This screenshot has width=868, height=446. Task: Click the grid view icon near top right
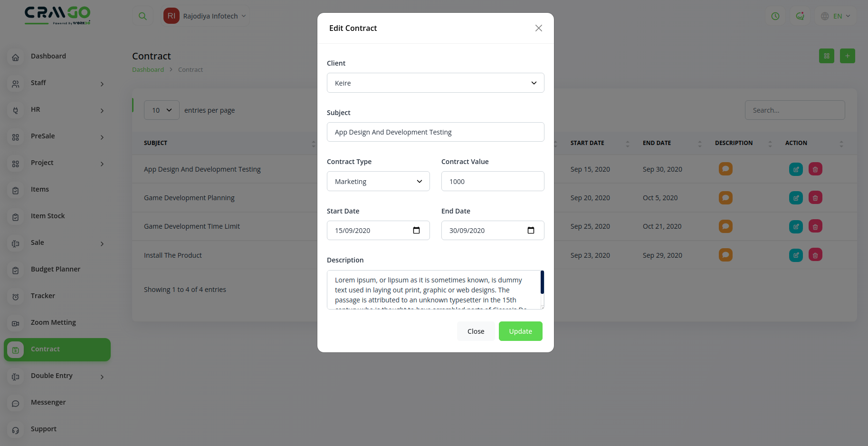pos(826,56)
